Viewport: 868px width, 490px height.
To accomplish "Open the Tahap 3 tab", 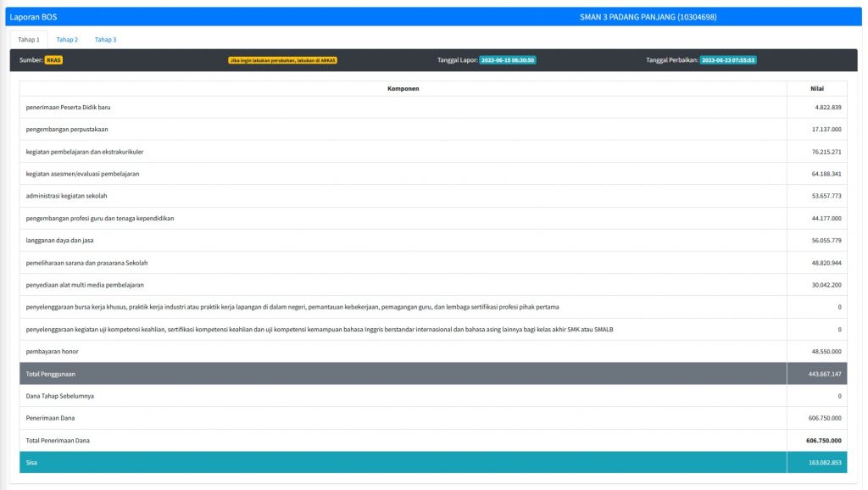I will click(105, 40).
